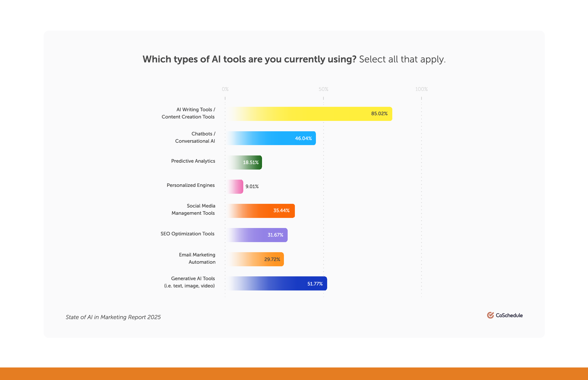This screenshot has height=380, width=588.
Task: Click the dark blue Generative AI Tools bar
Action: (277, 284)
